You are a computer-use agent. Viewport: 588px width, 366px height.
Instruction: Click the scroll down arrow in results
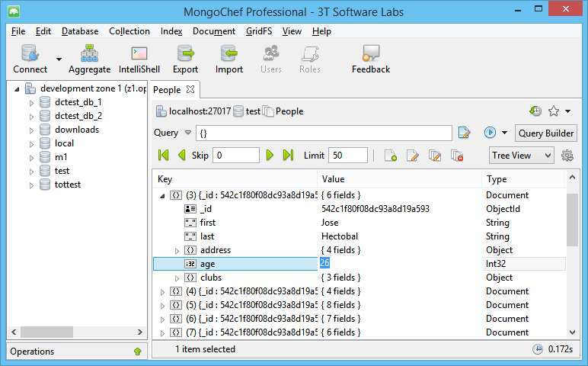point(572,332)
